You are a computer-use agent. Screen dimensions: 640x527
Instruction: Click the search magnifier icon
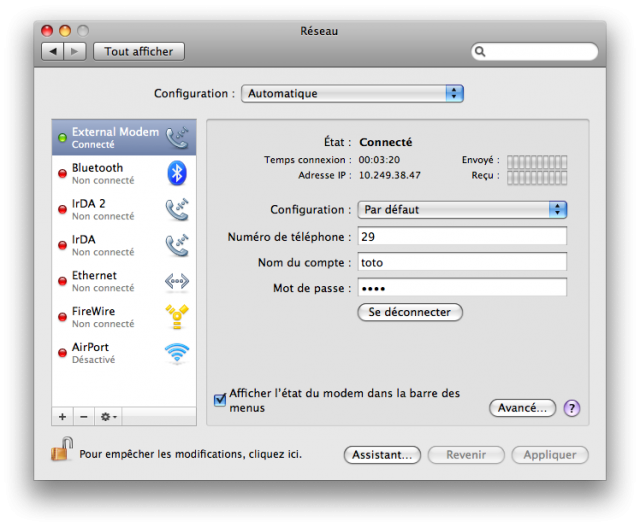480,51
